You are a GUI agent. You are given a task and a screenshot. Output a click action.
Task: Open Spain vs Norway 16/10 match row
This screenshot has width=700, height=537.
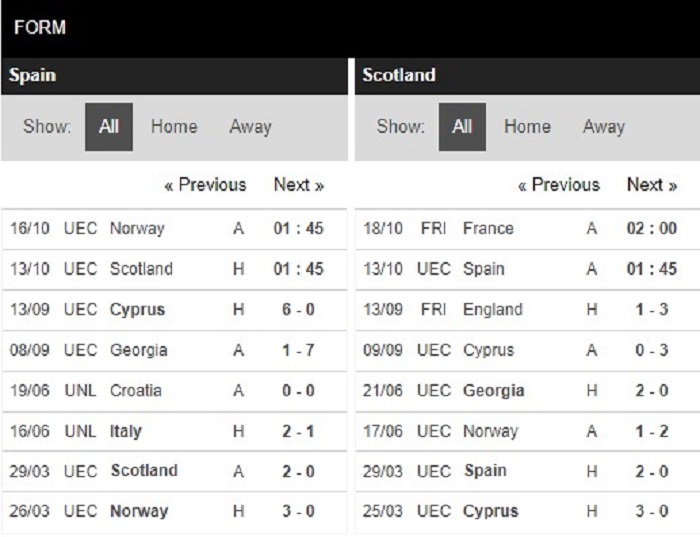coord(174,229)
